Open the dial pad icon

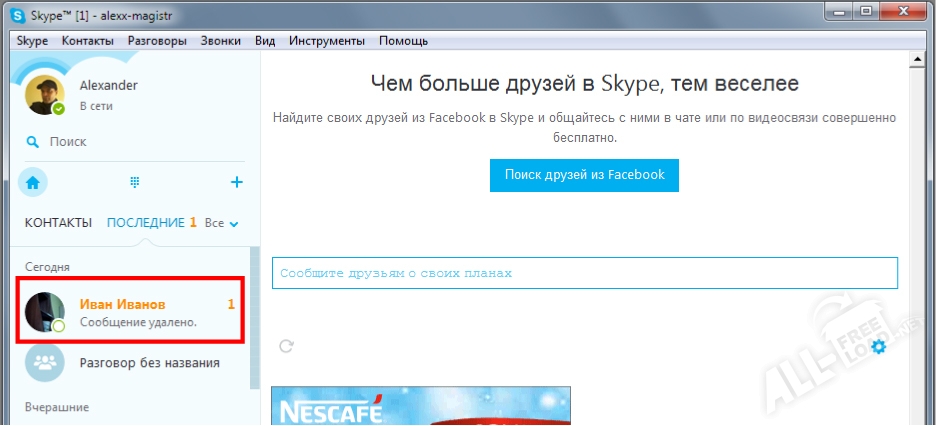pyautogui.click(x=135, y=183)
